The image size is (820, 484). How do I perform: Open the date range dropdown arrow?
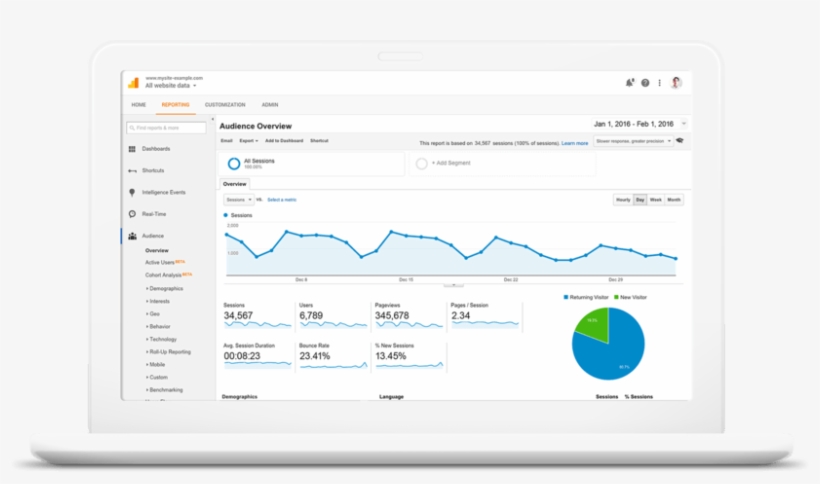tap(684, 124)
